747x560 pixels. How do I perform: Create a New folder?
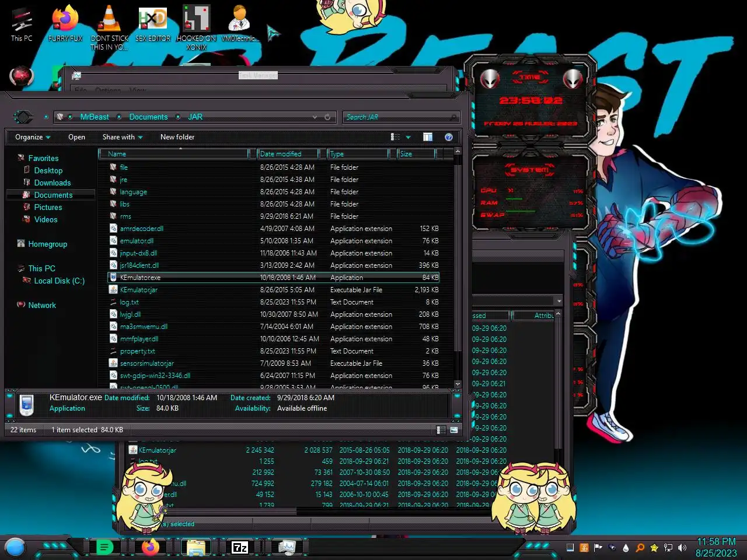click(177, 137)
